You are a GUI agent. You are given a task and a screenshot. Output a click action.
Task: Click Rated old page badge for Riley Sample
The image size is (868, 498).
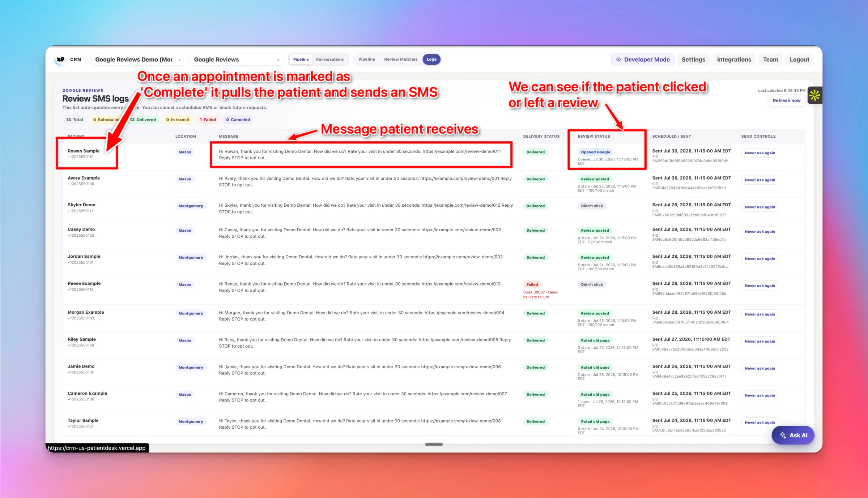coord(595,340)
